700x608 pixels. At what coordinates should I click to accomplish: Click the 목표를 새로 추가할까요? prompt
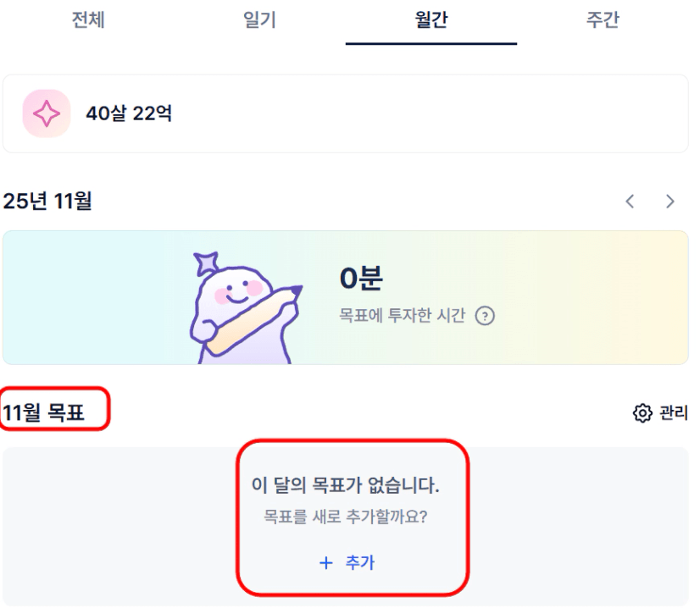click(346, 516)
